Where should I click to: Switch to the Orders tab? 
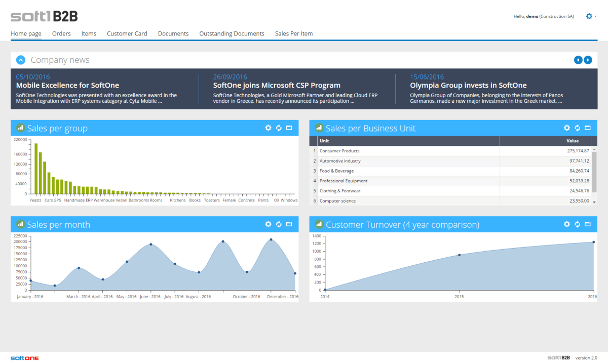61,33
